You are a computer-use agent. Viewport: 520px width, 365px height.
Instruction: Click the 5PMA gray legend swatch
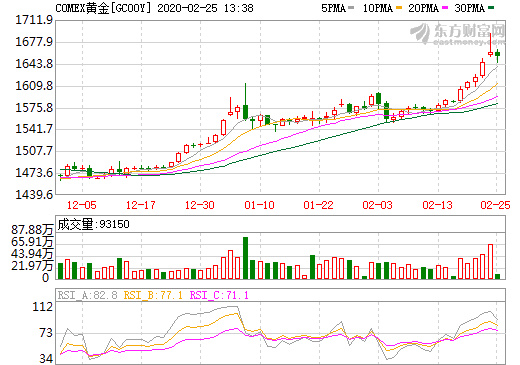351,7
